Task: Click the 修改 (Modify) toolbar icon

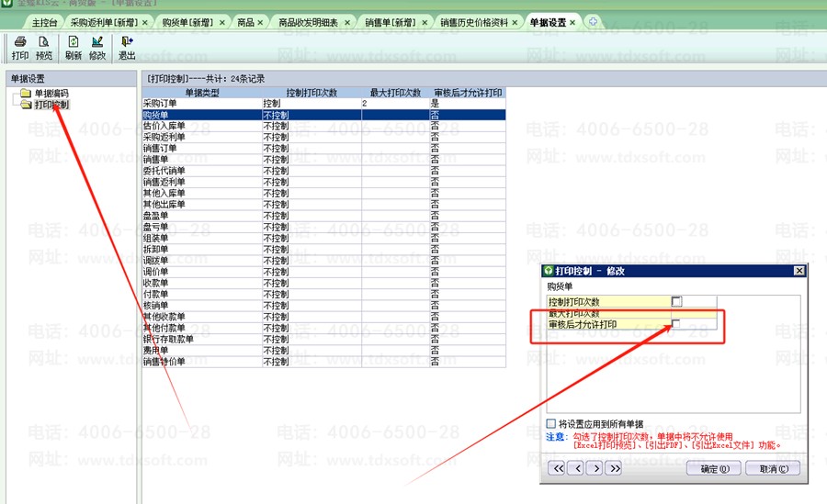Action: [97, 48]
